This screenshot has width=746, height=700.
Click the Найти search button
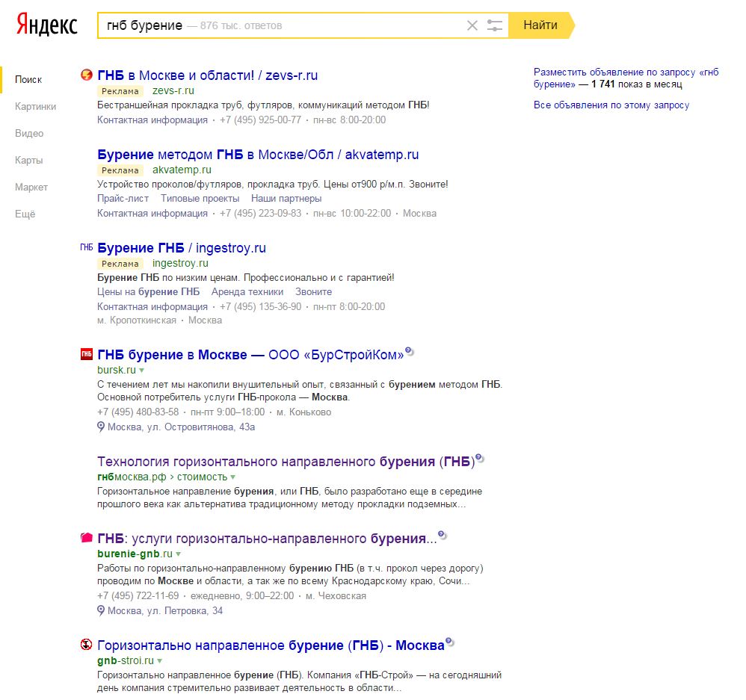(540, 25)
